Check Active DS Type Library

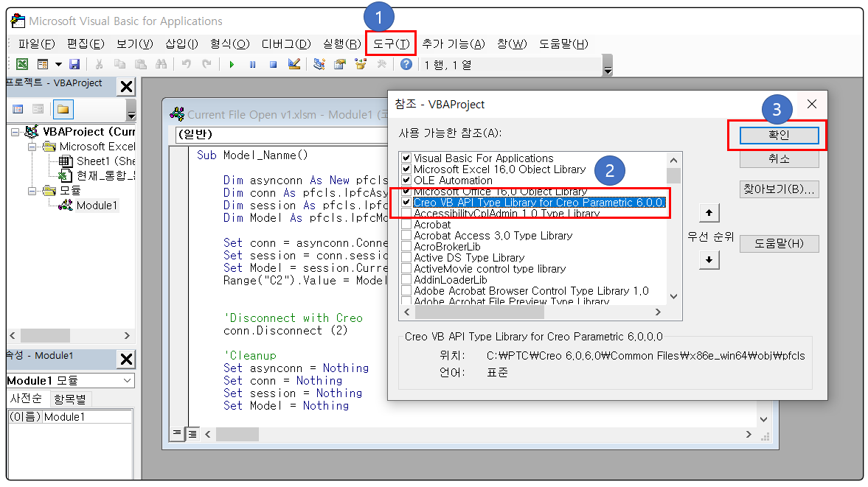(x=406, y=258)
